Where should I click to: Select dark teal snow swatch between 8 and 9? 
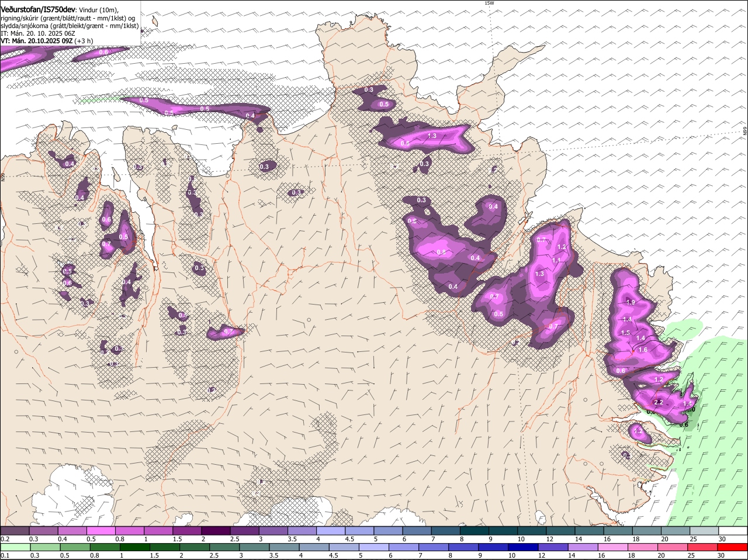pyautogui.click(x=475, y=531)
